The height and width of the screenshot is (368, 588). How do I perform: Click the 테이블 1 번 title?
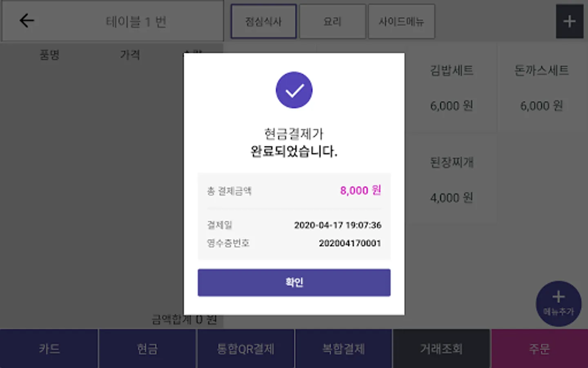[x=136, y=22]
